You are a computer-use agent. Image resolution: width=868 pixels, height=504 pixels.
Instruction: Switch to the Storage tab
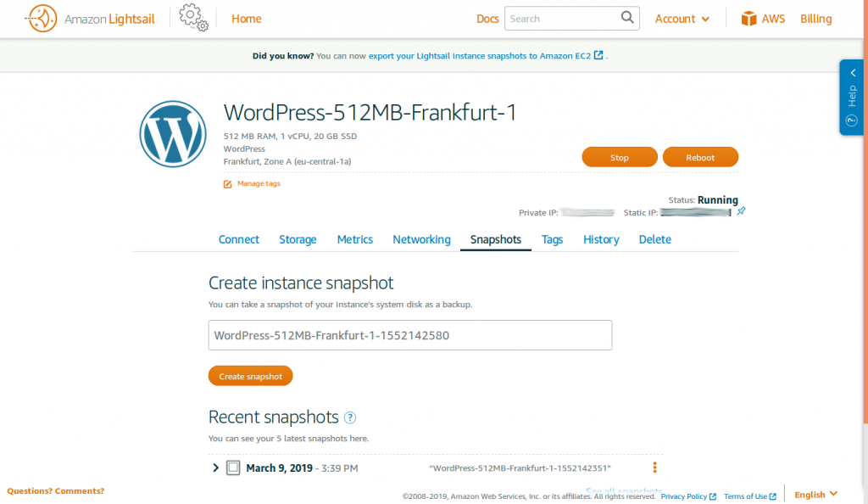pos(298,240)
